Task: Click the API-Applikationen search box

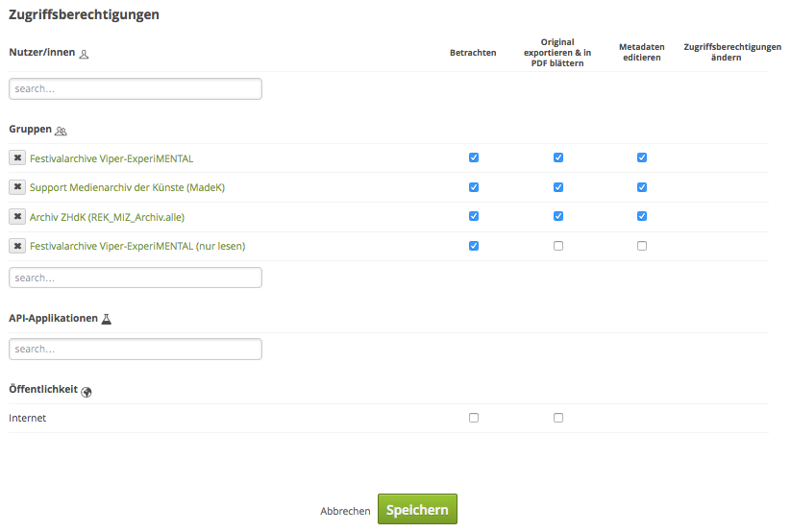Action: click(x=136, y=349)
